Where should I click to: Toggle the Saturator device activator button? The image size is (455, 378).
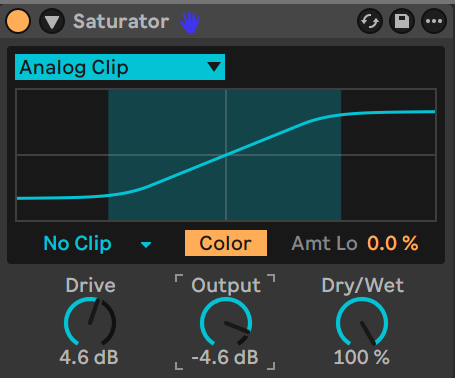point(18,21)
